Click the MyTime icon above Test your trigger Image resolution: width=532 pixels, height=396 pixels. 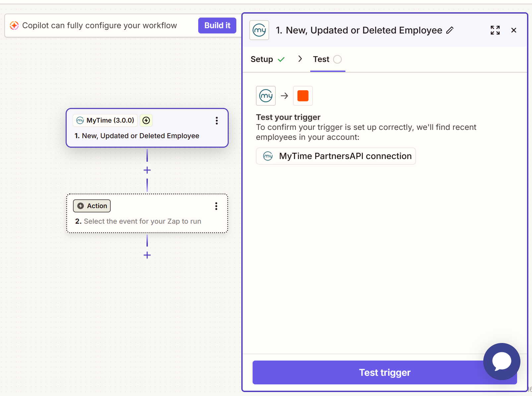click(x=266, y=96)
